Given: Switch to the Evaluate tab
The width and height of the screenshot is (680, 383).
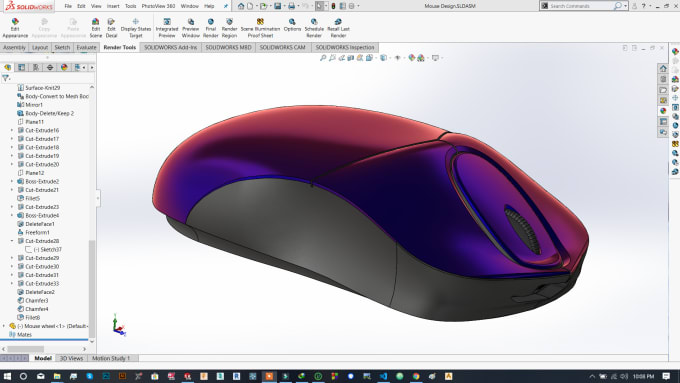Looking at the screenshot, I should 86,47.
